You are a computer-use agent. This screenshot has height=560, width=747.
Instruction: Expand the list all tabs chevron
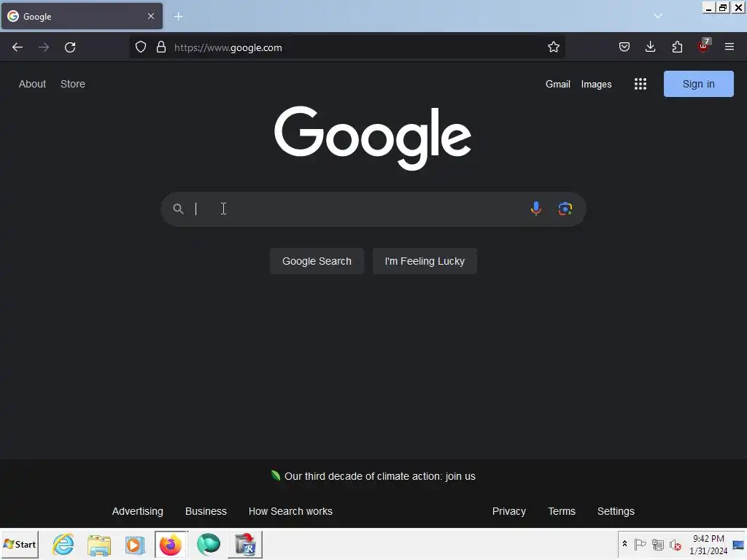coord(658,16)
